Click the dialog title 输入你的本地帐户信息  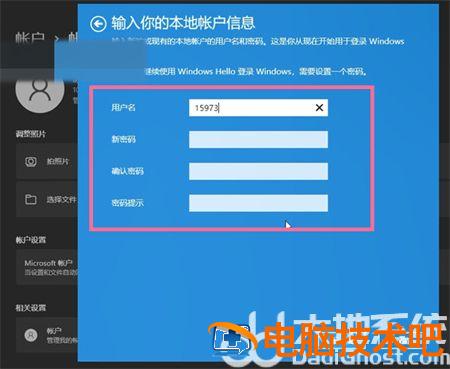183,23
